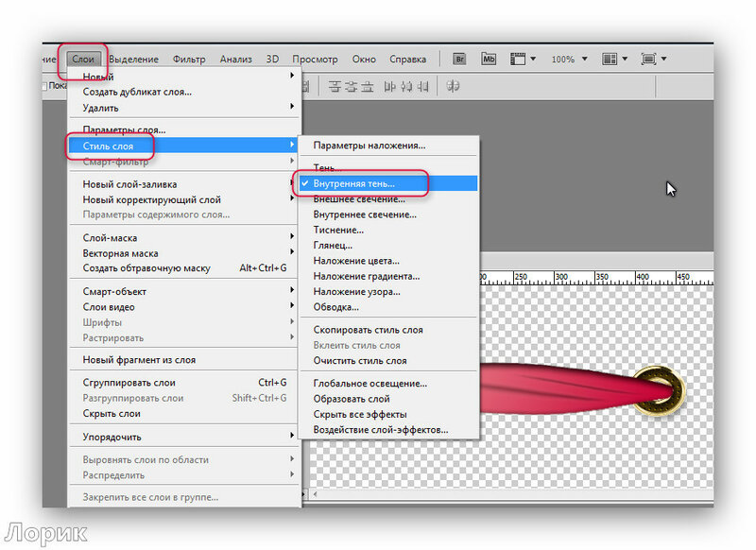
Task: Click distribute right edges icon
Action: tap(422, 87)
